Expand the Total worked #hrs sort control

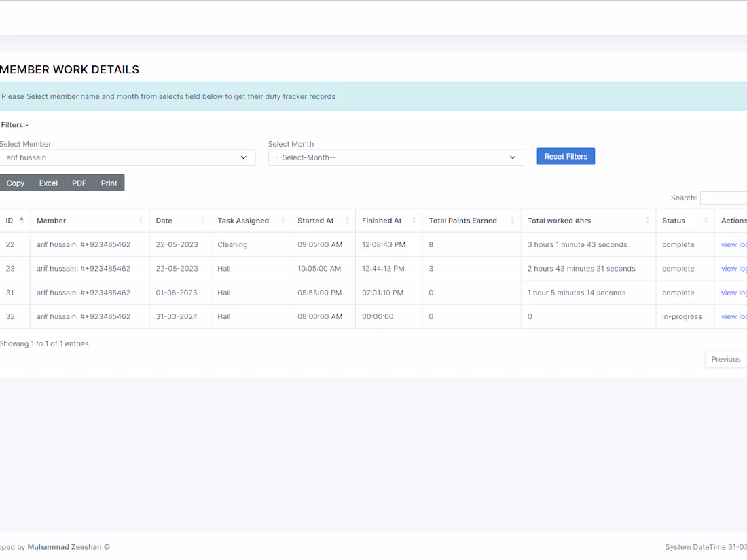click(x=646, y=220)
